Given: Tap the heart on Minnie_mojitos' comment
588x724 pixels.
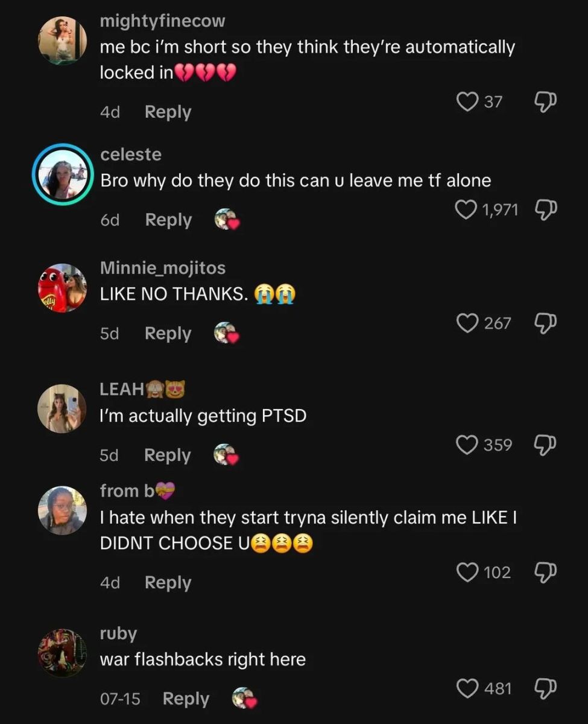Looking at the screenshot, I should pos(467,323).
